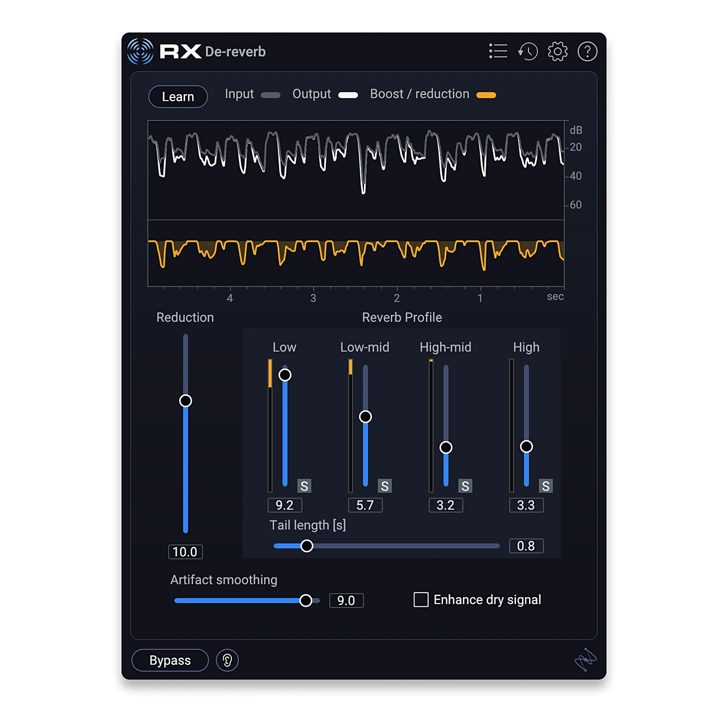Solo the Low band
Image resolution: width=728 pixels, height=728 pixels.
pos(304,486)
